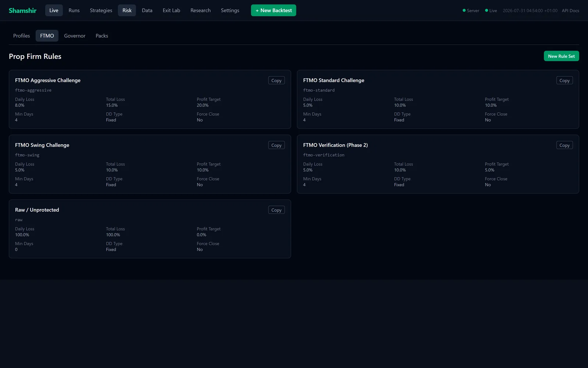Click the FTMO Standard Challenge title
The width and height of the screenshot is (588, 368).
[x=334, y=80]
